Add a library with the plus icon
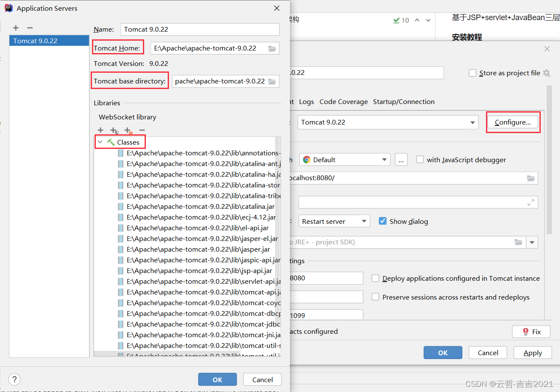The height and width of the screenshot is (392, 560). 101,130
